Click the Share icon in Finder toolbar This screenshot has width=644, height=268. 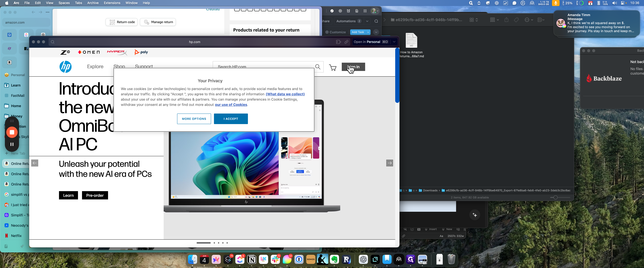tap(506, 20)
